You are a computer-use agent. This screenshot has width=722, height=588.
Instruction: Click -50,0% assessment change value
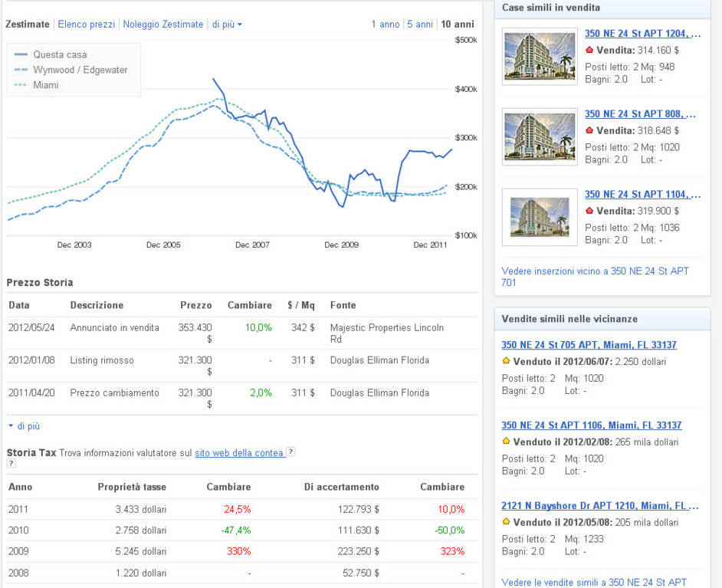click(449, 530)
